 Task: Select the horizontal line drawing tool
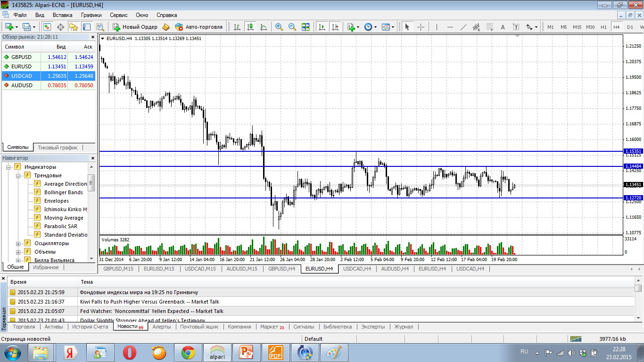[450, 27]
